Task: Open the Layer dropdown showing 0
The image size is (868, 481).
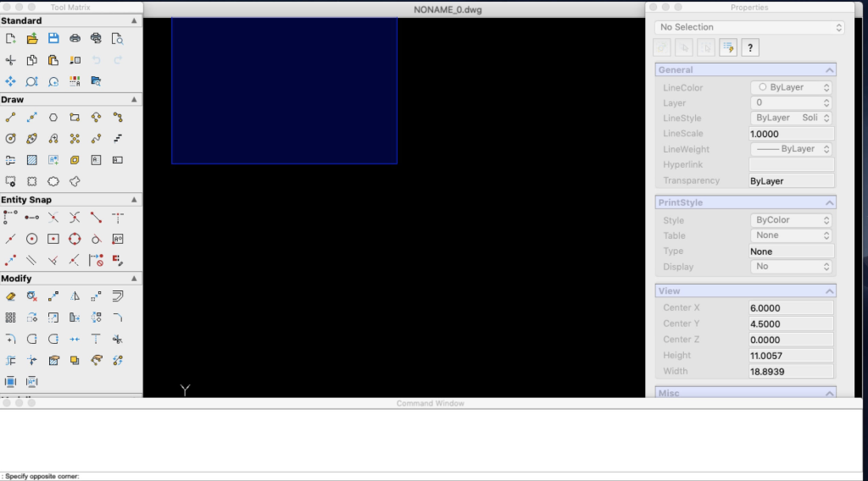Action: 792,102
